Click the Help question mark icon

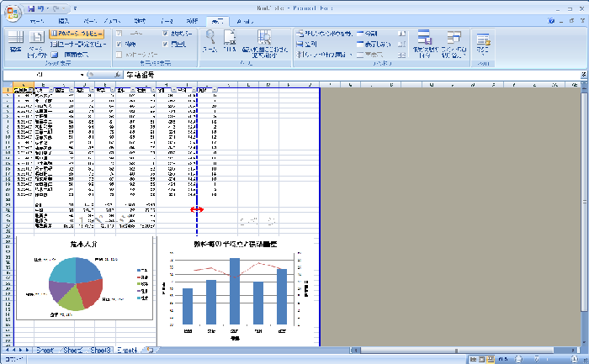click(x=553, y=18)
